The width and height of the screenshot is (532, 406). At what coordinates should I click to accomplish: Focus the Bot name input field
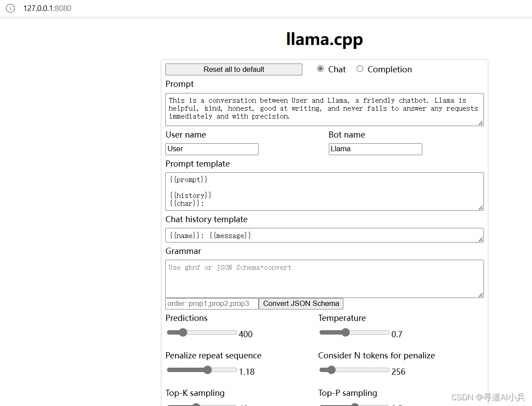375,149
